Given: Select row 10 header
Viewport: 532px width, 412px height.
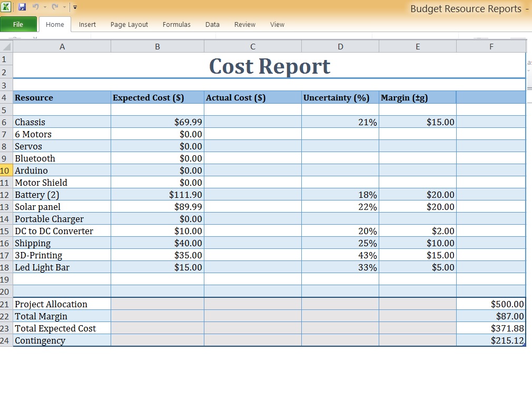Looking at the screenshot, I should click(x=6, y=170).
